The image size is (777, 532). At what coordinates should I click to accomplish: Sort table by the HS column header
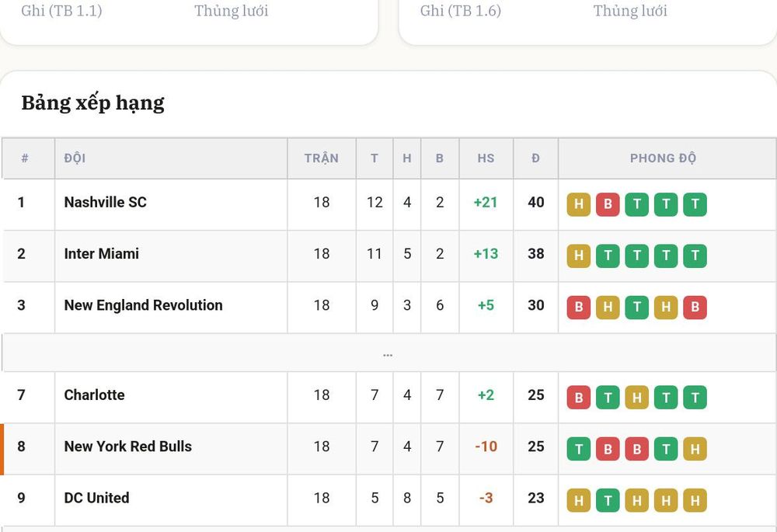pyautogui.click(x=486, y=158)
